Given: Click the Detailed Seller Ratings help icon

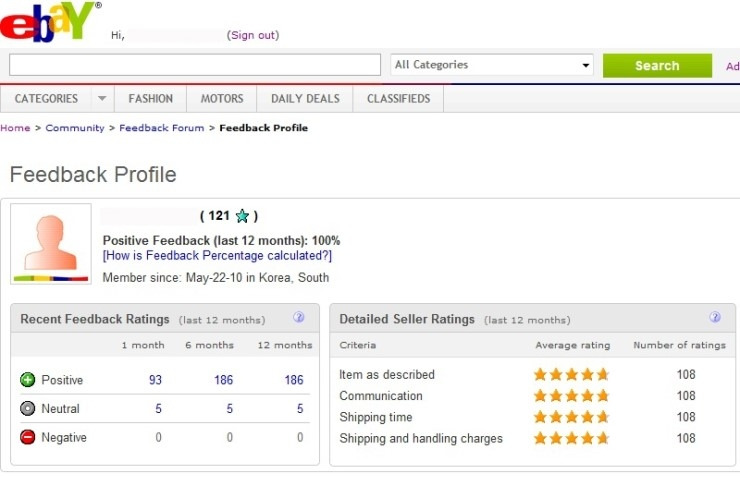Looking at the screenshot, I should [715, 317].
